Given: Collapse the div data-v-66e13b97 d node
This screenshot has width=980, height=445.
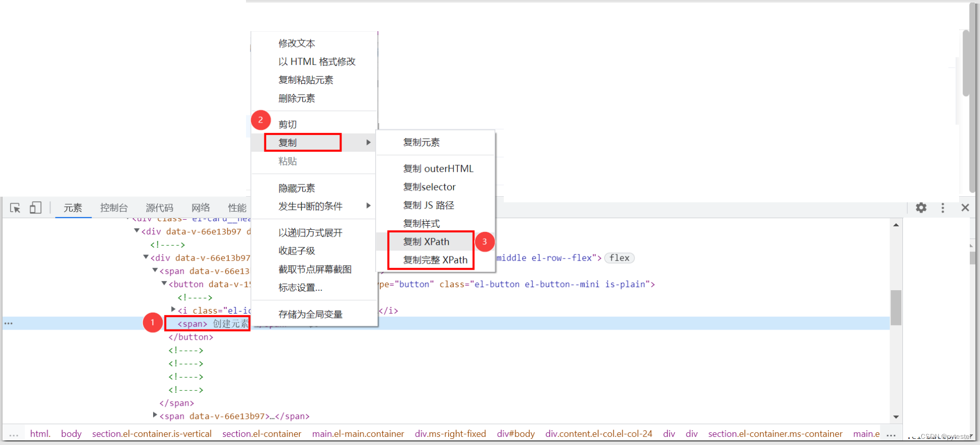Looking at the screenshot, I should [137, 231].
